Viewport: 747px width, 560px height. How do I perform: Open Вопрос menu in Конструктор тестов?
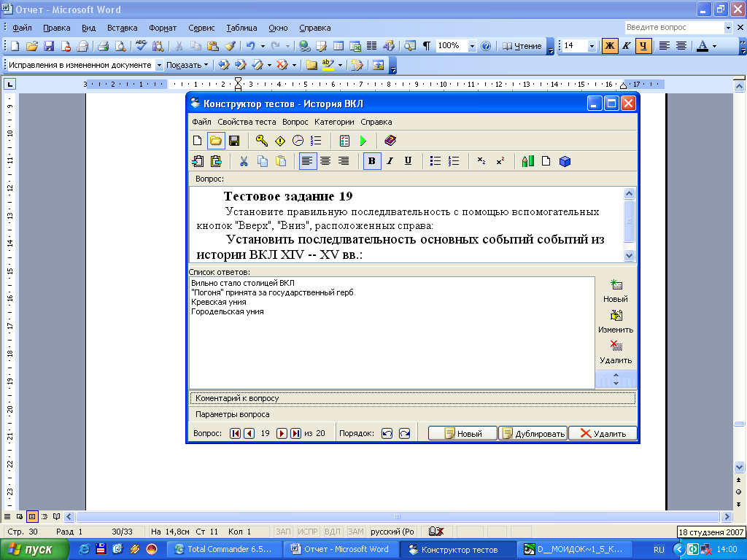point(295,122)
